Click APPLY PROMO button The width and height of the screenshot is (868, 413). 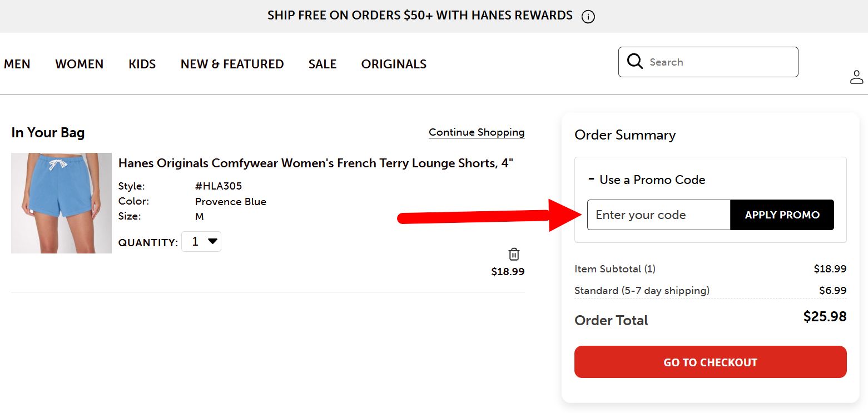782,215
